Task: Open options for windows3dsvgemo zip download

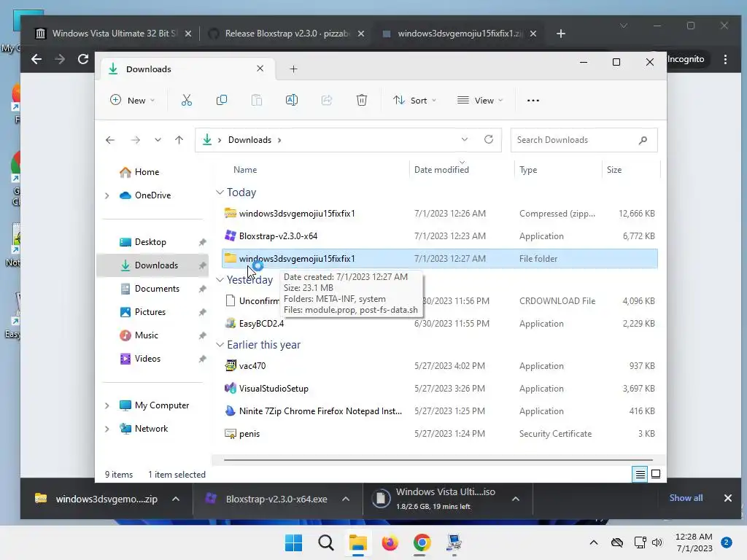Action: click(x=175, y=499)
